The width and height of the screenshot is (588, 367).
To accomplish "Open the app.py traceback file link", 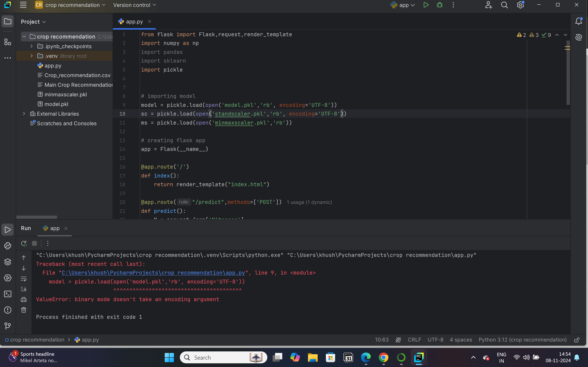I will (153, 273).
